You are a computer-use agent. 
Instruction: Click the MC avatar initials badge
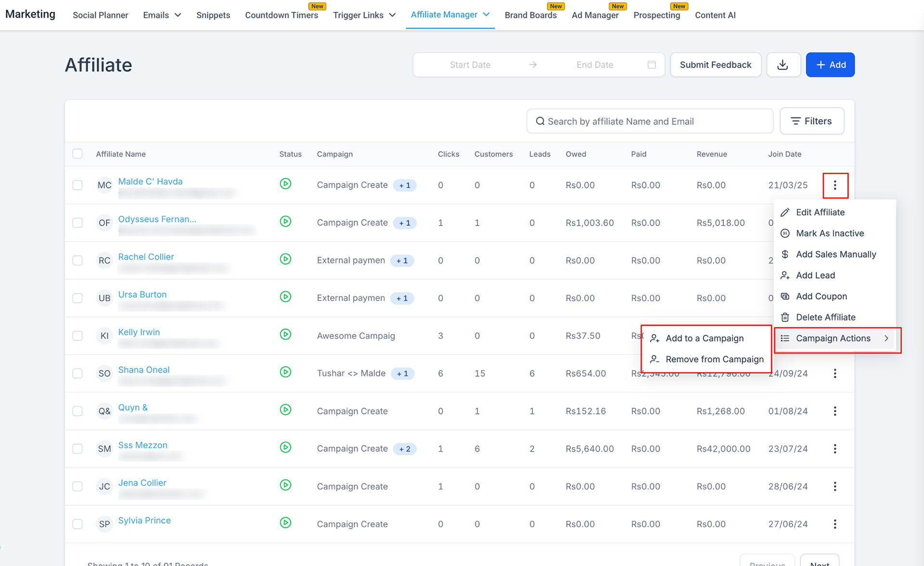tap(104, 185)
